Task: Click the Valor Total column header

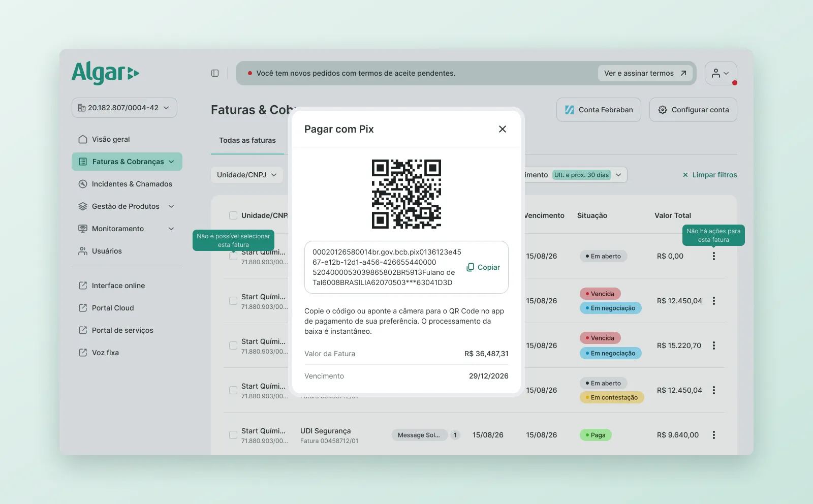Action: [673, 215]
